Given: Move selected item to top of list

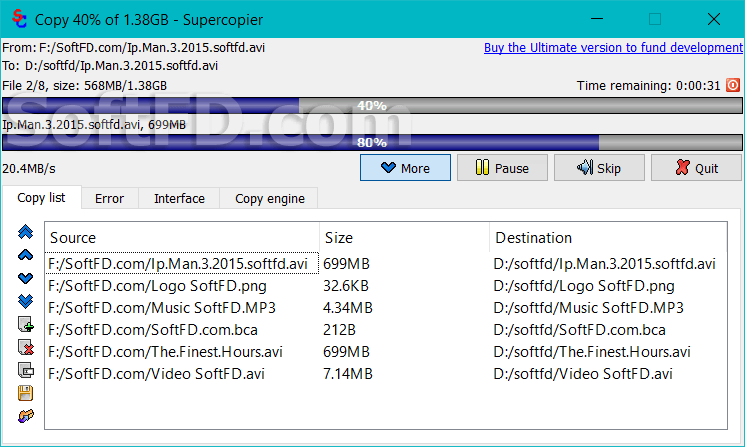Looking at the screenshot, I should [x=26, y=232].
